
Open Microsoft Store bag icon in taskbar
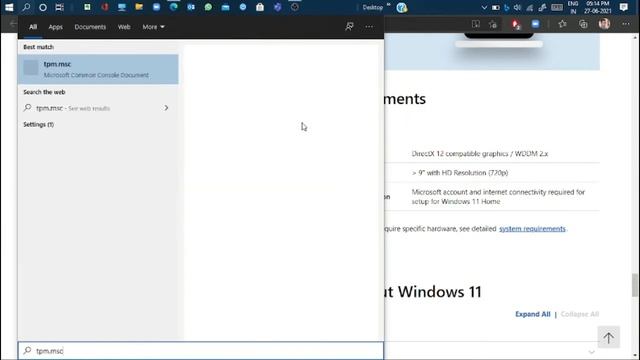click(260, 7)
